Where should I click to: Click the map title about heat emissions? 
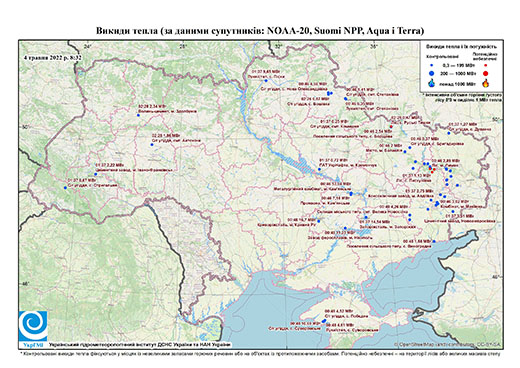(x=260, y=31)
